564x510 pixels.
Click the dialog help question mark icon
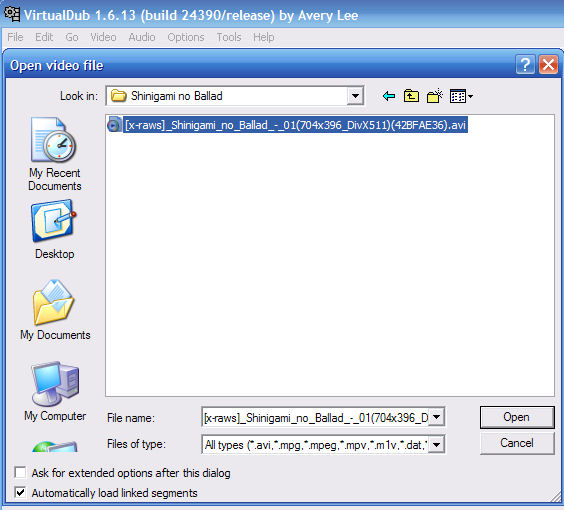coord(525,65)
